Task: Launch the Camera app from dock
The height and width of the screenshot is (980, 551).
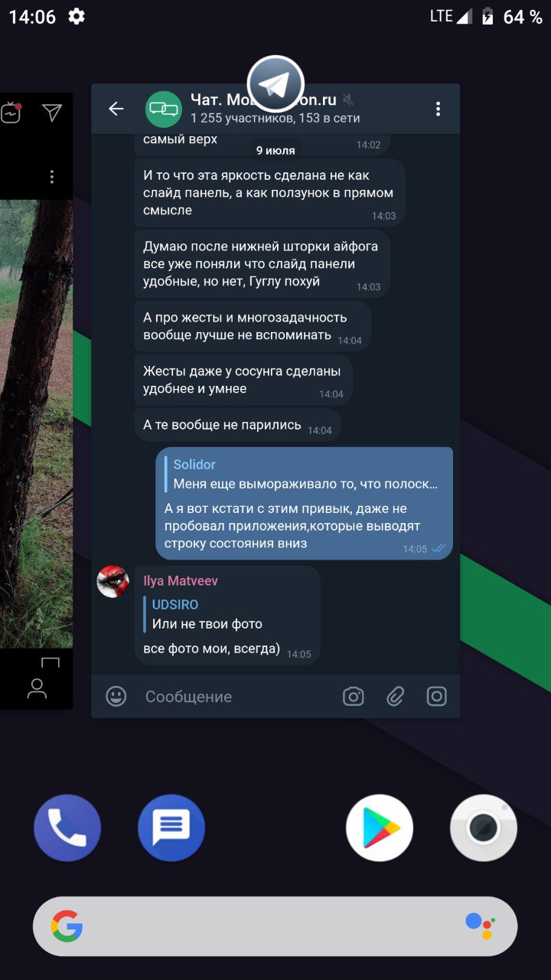Action: click(x=484, y=828)
